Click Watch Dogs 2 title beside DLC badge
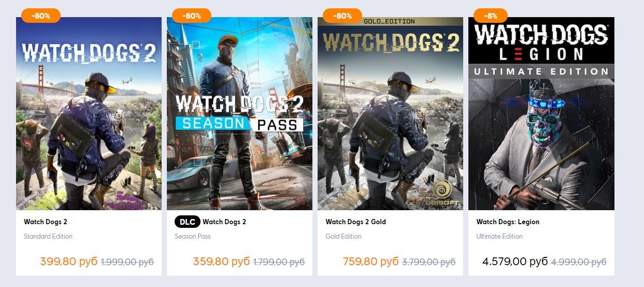644x287 pixels. pyautogui.click(x=224, y=222)
